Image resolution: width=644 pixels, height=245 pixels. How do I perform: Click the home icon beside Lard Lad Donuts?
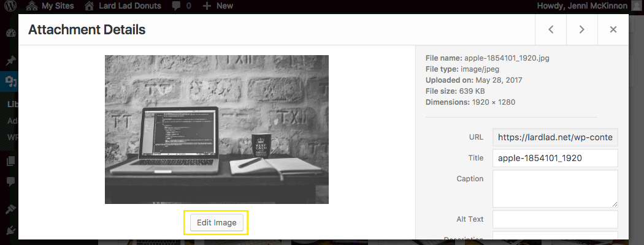click(89, 6)
